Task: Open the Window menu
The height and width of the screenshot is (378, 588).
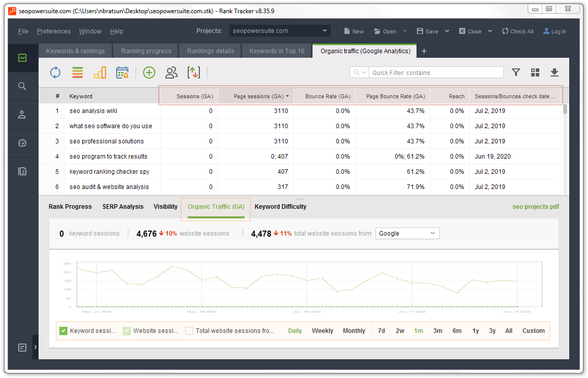Action: [90, 31]
